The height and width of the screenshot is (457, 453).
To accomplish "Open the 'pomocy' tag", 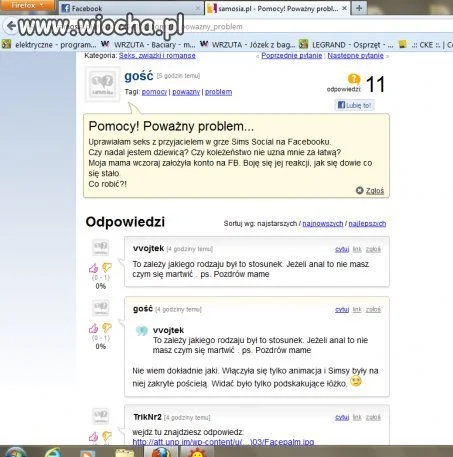I will [x=154, y=92].
